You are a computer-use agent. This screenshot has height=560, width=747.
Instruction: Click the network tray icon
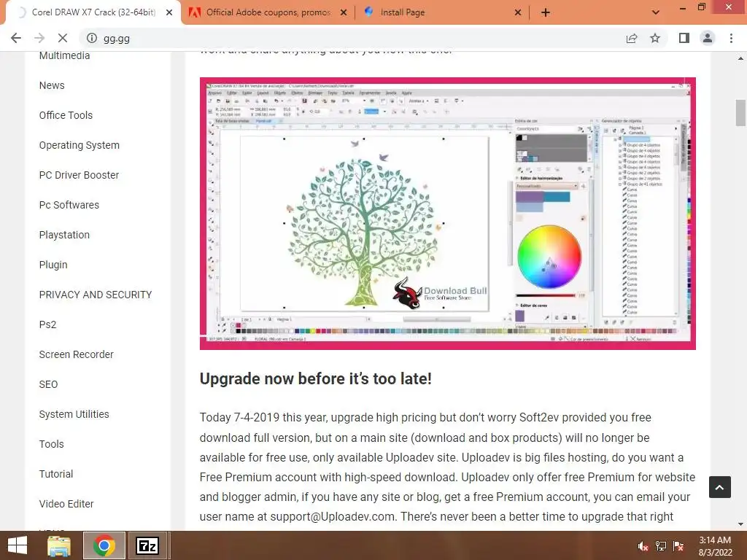pos(661,546)
